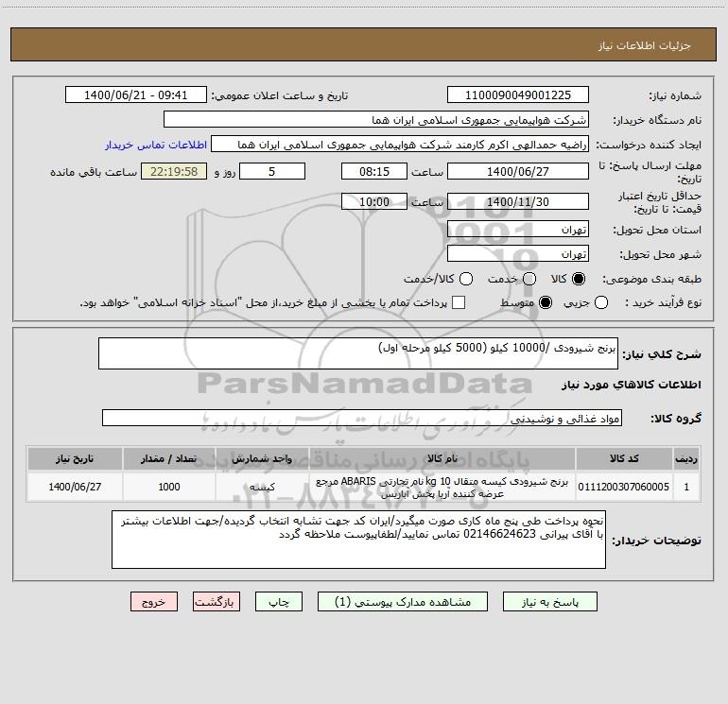Click the استان محل تحویل field
728x704 pixels.
518,230
